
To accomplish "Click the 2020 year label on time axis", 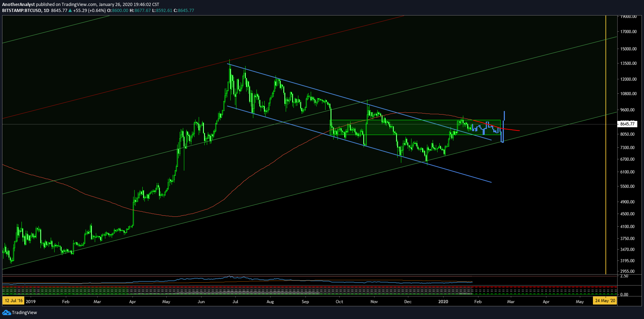I will [443, 301].
